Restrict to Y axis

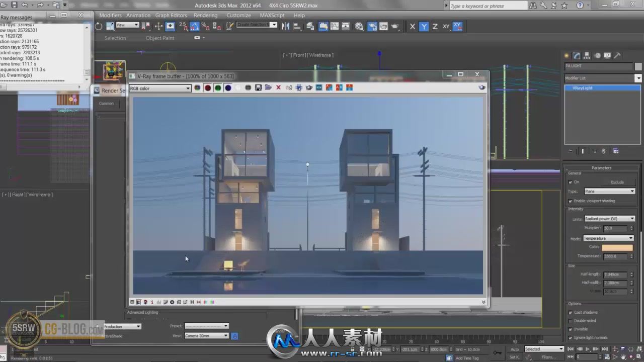tap(424, 26)
